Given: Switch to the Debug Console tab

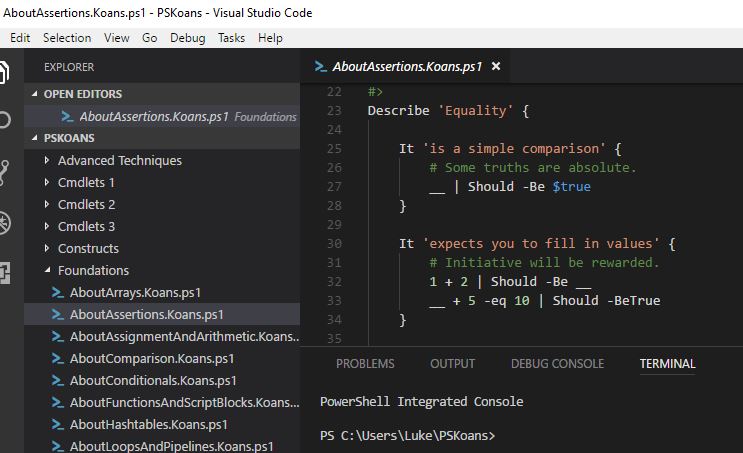Looking at the screenshot, I should 557,364.
